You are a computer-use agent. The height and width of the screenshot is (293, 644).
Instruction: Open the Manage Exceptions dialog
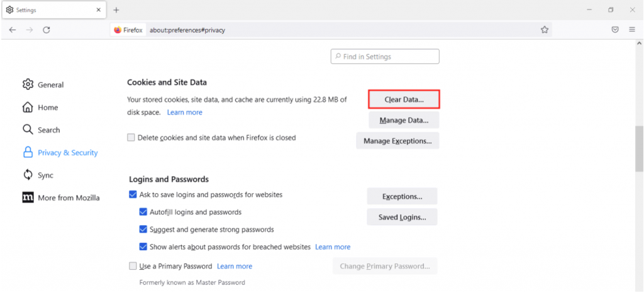(397, 141)
